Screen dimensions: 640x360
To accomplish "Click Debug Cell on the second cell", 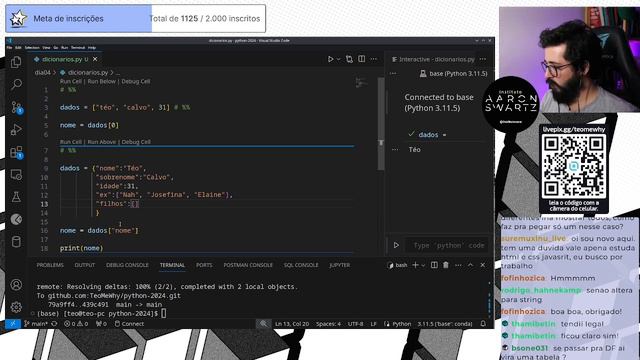I will (x=136, y=142).
